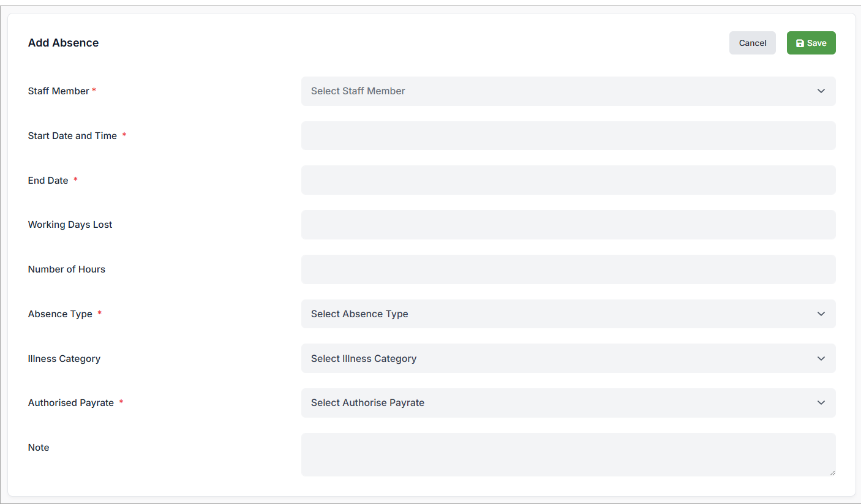
Task: Click the chevron on Select Authorise Payrate dropdown
Action: (x=821, y=403)
